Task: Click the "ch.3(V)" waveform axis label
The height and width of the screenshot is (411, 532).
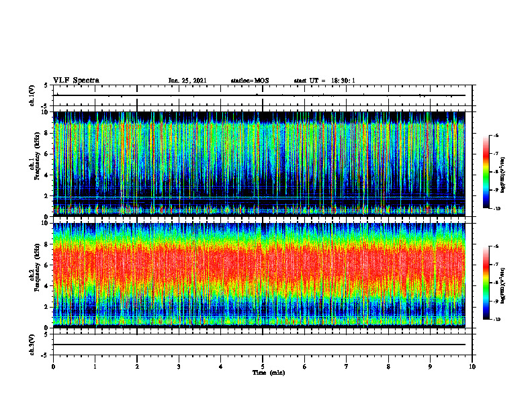Action: [32, 345]
